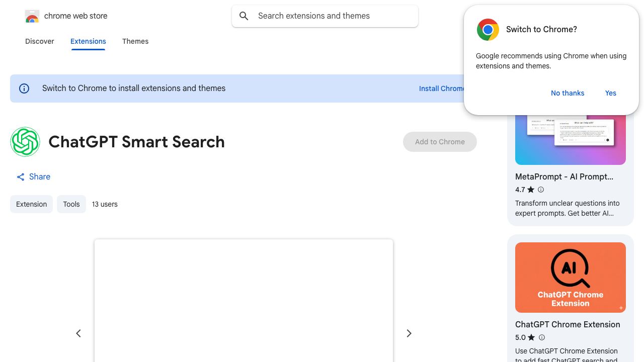Click the star icon next to 5.0

531,337
